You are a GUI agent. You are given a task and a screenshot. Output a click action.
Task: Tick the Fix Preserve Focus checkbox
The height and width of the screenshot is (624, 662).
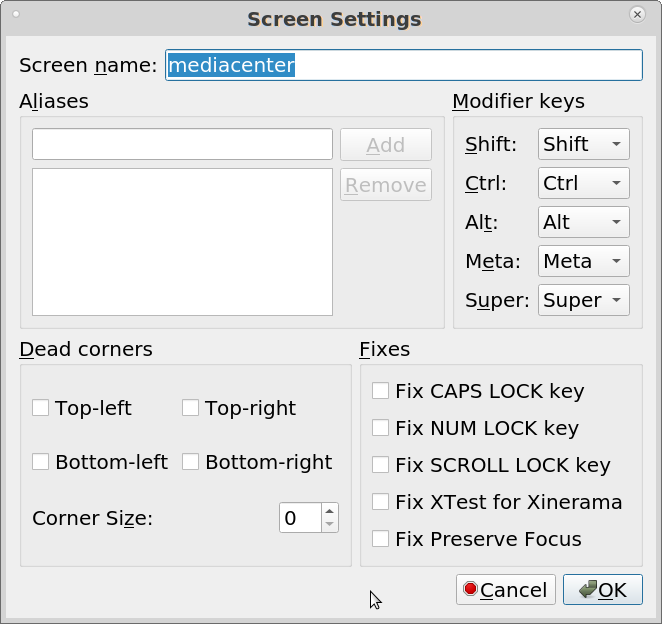point(380,539)
